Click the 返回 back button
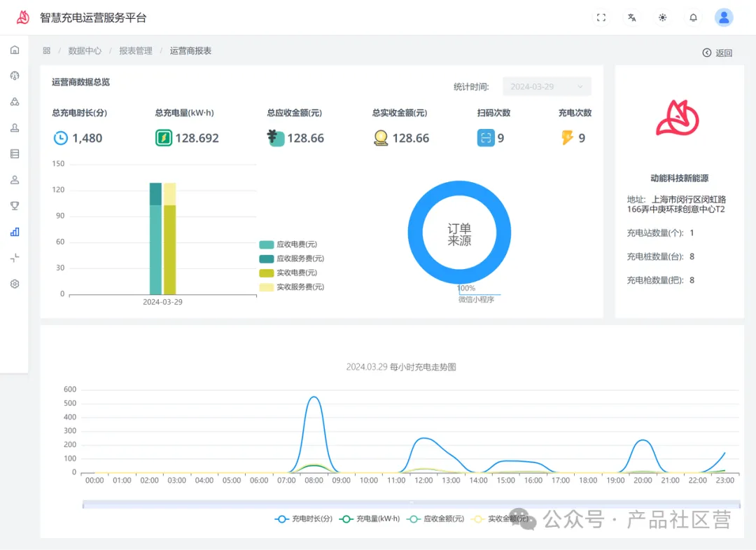Screen dimensions: 756x550 717,53
